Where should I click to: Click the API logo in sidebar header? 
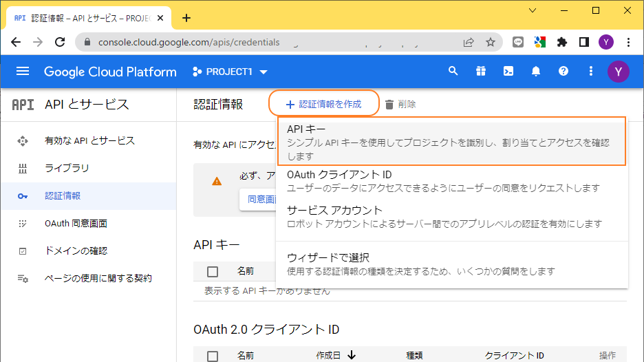point(23,105)
